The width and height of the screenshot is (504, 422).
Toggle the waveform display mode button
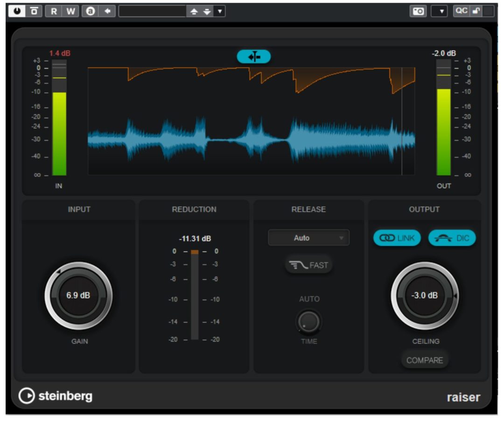pos(254,57)
